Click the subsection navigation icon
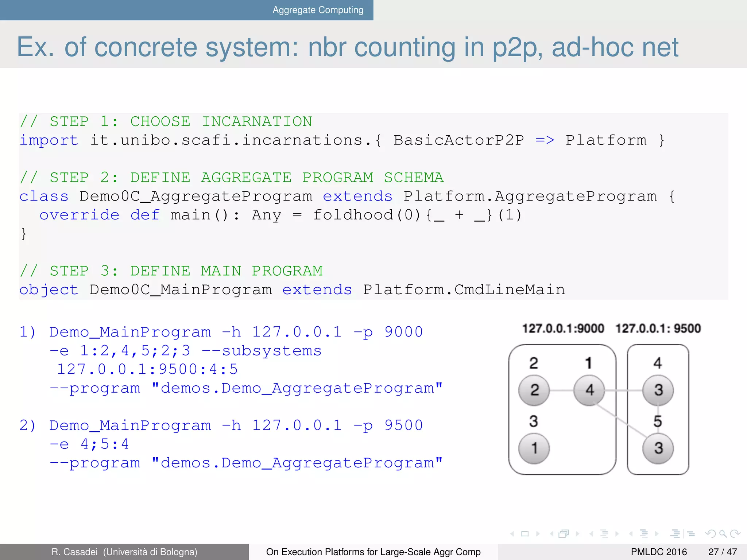 (x=604, y=534)
